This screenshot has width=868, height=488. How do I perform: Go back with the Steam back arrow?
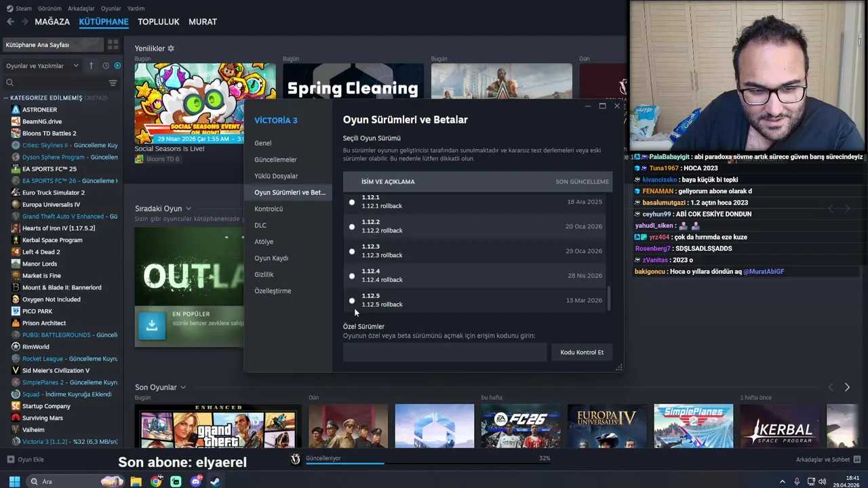(10, 22)
